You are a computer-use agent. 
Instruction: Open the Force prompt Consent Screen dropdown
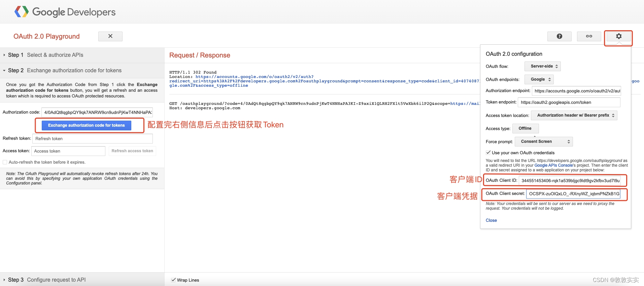click(543, 142)
